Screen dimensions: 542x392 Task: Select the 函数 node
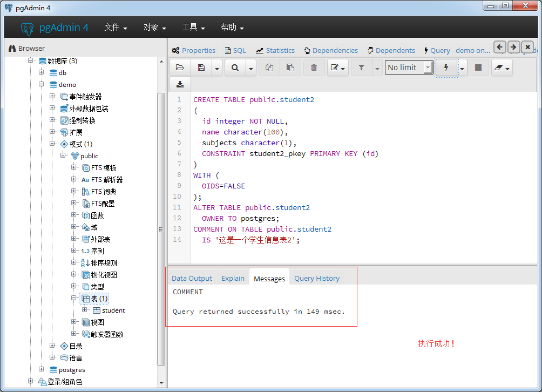click(93, 215)
